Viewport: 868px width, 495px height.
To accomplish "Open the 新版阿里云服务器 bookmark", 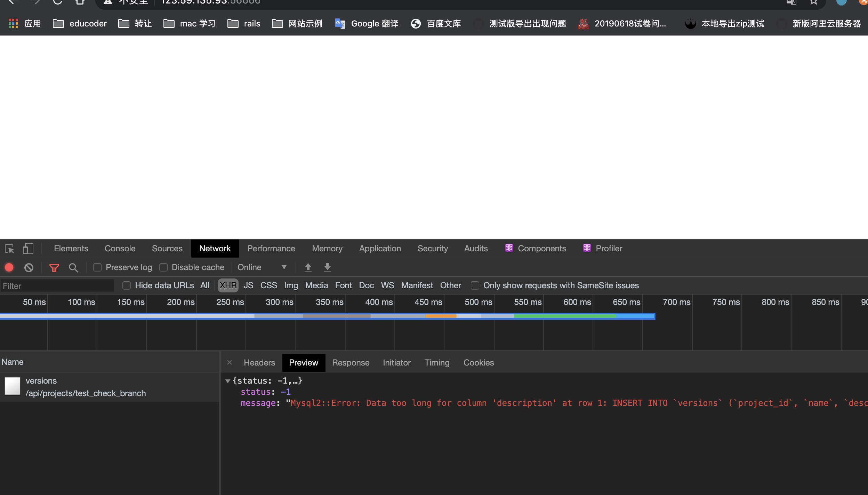I will click(x=819, y=23).
